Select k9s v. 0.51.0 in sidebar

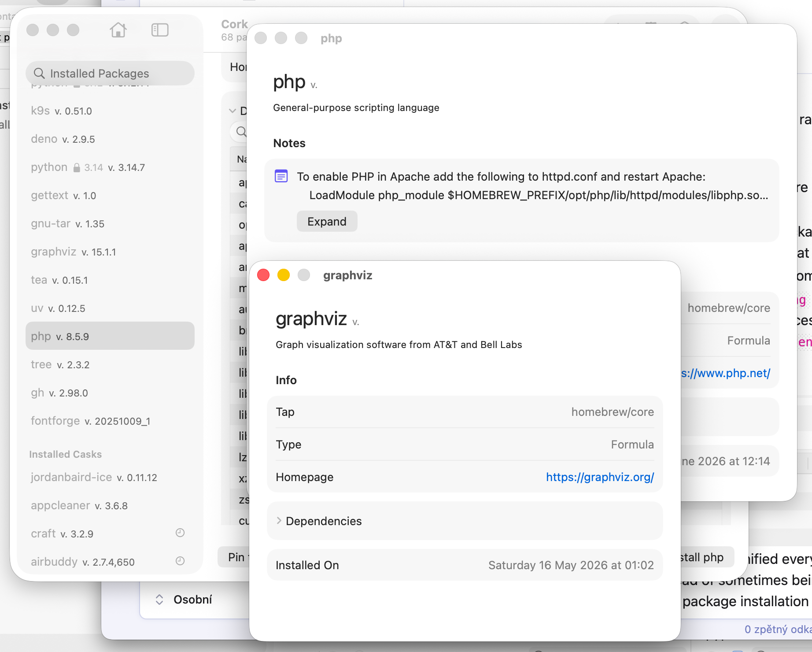[110, 111]
